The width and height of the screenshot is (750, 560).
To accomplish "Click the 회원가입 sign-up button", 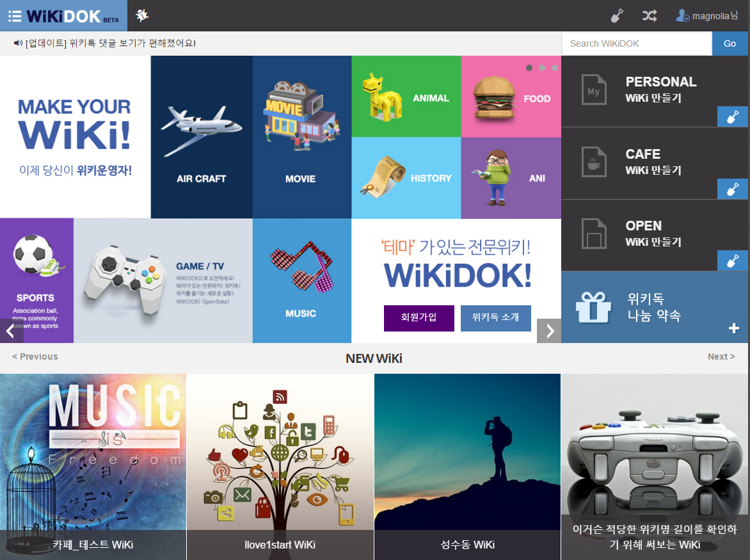I will coord(419,318).
